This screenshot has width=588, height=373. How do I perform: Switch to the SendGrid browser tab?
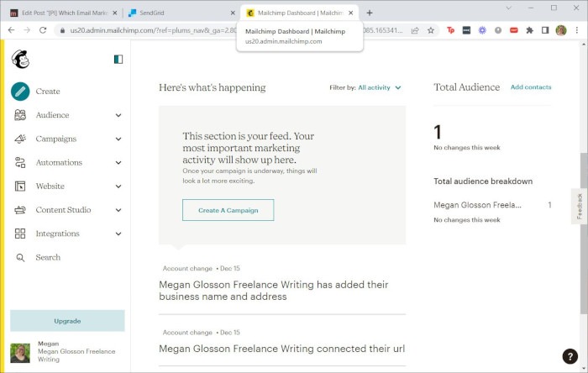coord(180,13)
